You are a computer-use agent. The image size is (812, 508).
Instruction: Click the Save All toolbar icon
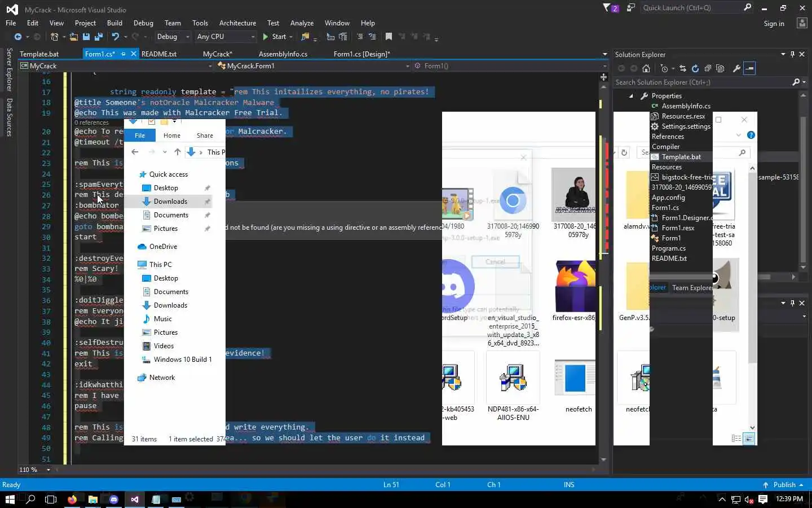click(x=99, y=37)
